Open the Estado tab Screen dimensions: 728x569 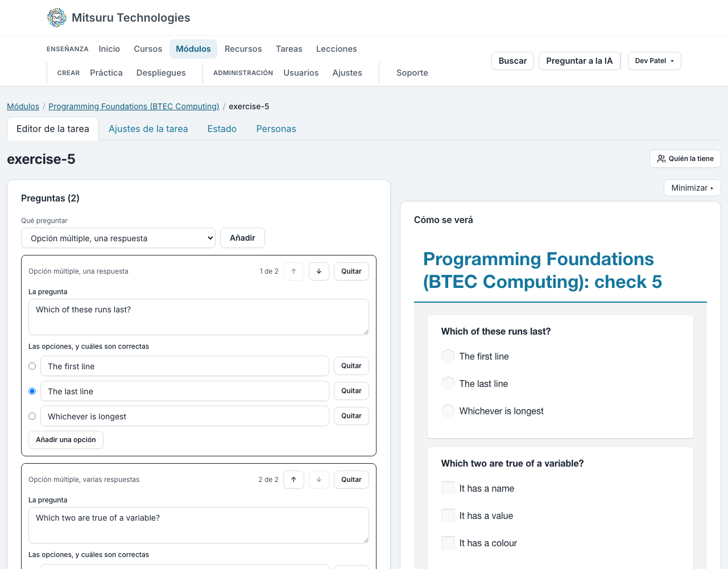(x=222, y=129)
